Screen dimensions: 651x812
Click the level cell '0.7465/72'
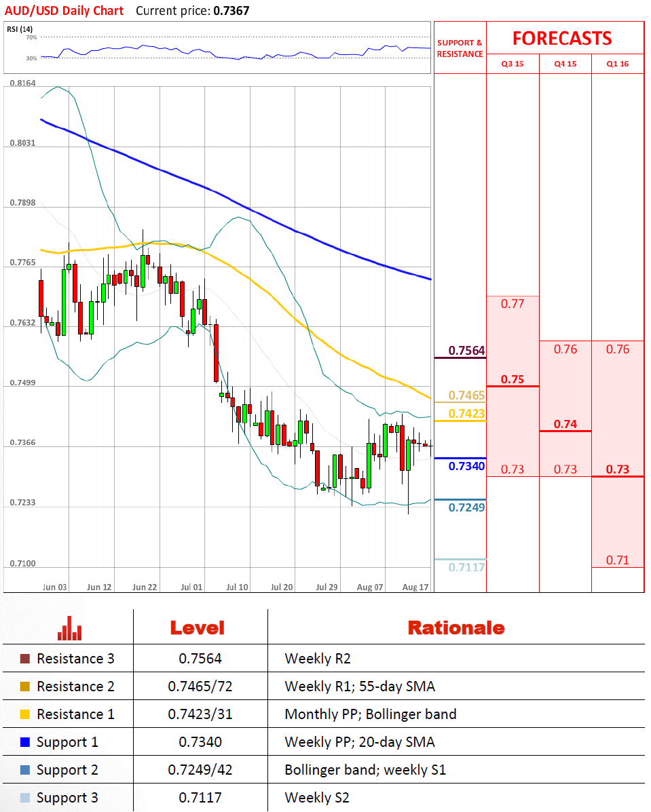click(x=200, y=687)
